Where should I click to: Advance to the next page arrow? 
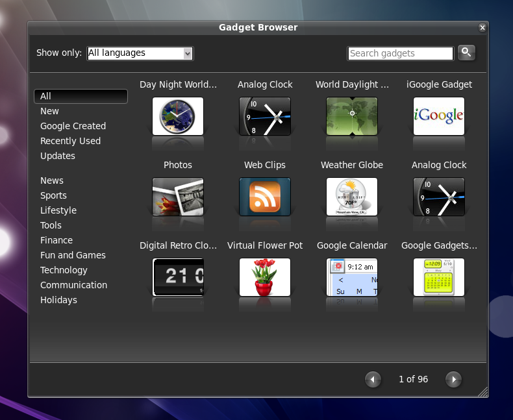point(453,380)
